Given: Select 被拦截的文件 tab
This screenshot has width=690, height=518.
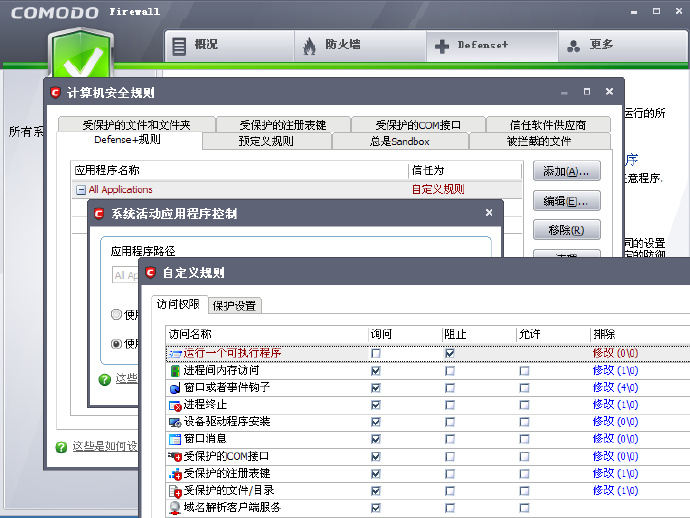Looking at the screenshot, I should tap(539, 141).
